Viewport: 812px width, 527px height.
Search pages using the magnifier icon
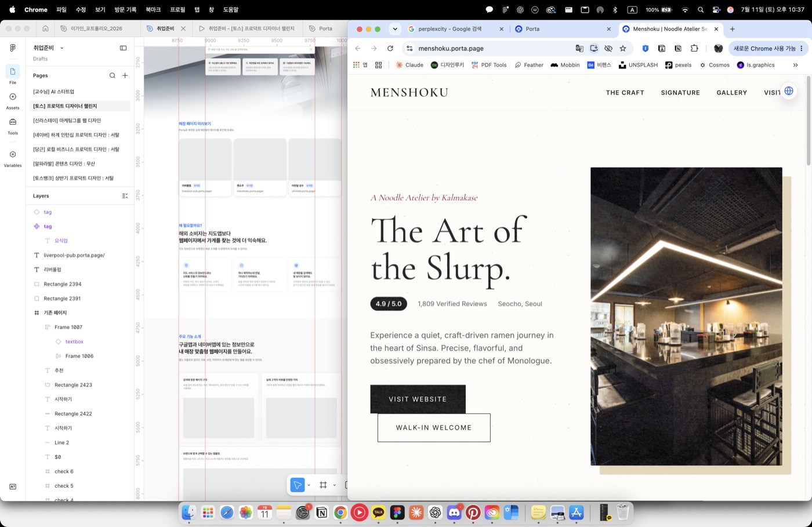[113, 75]
